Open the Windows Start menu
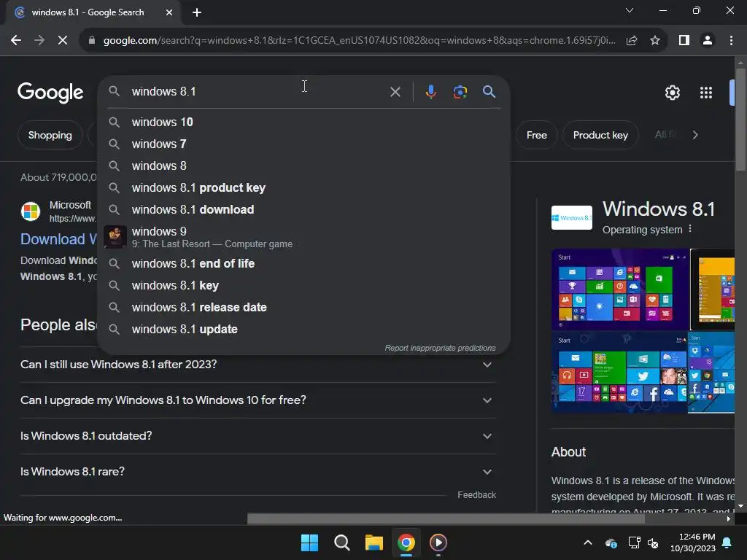 (309, 542)
